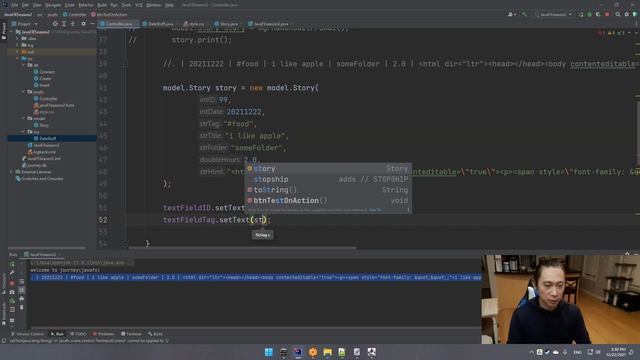Viewport: 640px width, 360px height.
Task: Open the Problems tool window tab
Action: 103,334
